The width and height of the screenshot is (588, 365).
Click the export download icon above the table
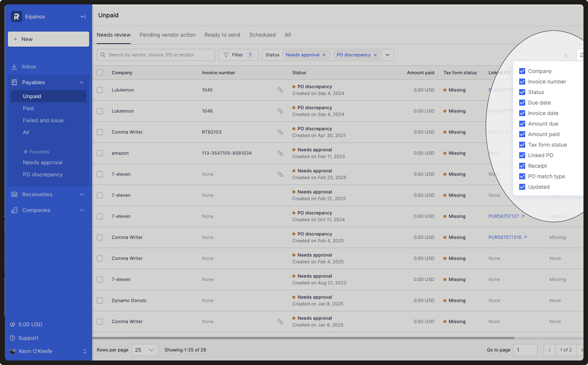(566, 55)
